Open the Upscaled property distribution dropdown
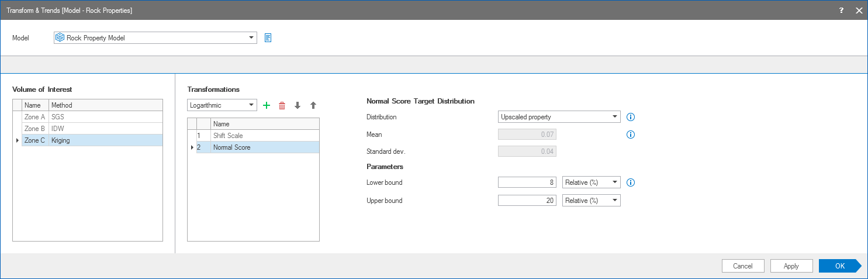Screen dimensions: 868x279 (x=614, y=117)
